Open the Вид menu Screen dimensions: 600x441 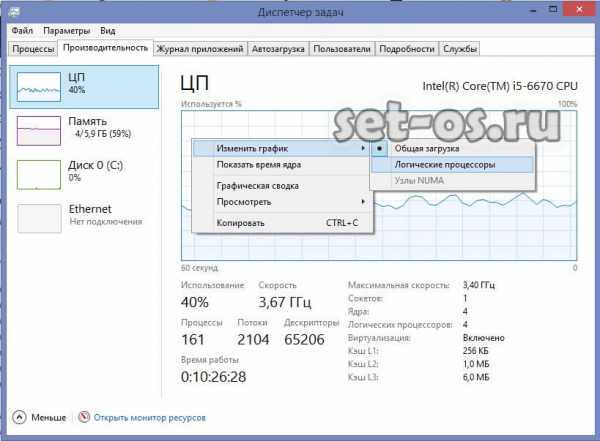108,31
